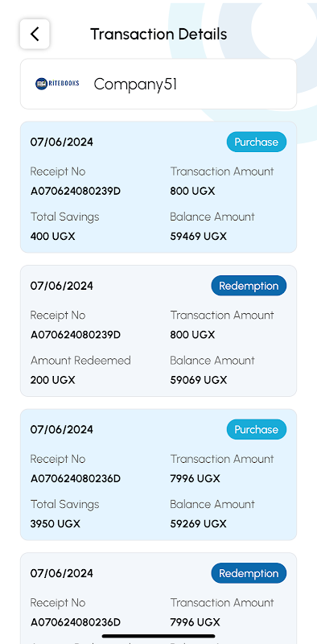
Task: Tap the first Redemption badge
Action: pyautogui.click(x=249, y=286)
